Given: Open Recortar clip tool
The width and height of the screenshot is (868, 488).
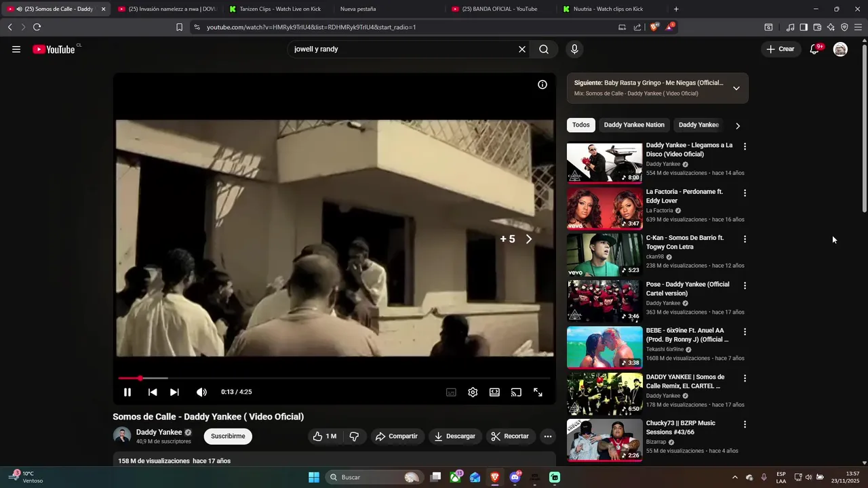Looking at the screenshot, I should point(510,436).
